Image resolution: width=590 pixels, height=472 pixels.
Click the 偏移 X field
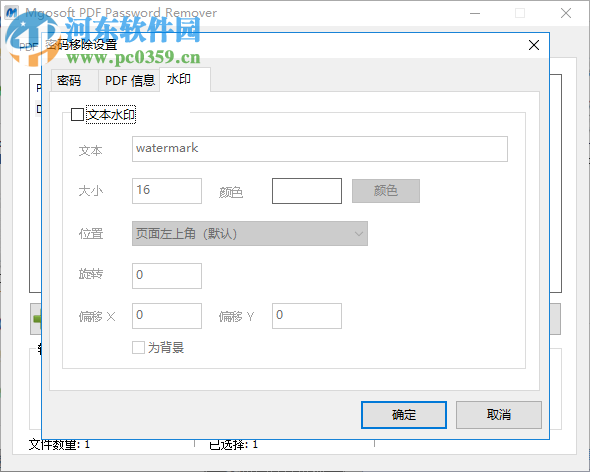pos(167,316)
